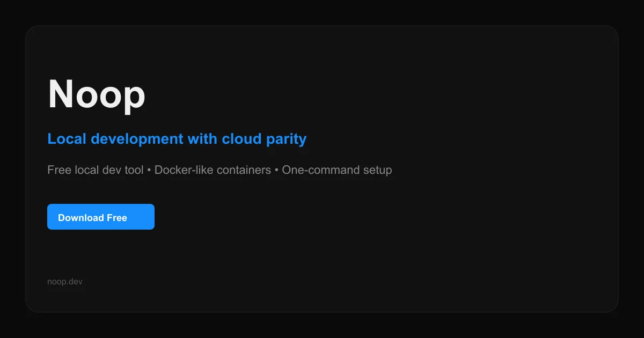Screen dimensions: 644x338
Task: Open the noop.dev link
Action: point(65,282)
